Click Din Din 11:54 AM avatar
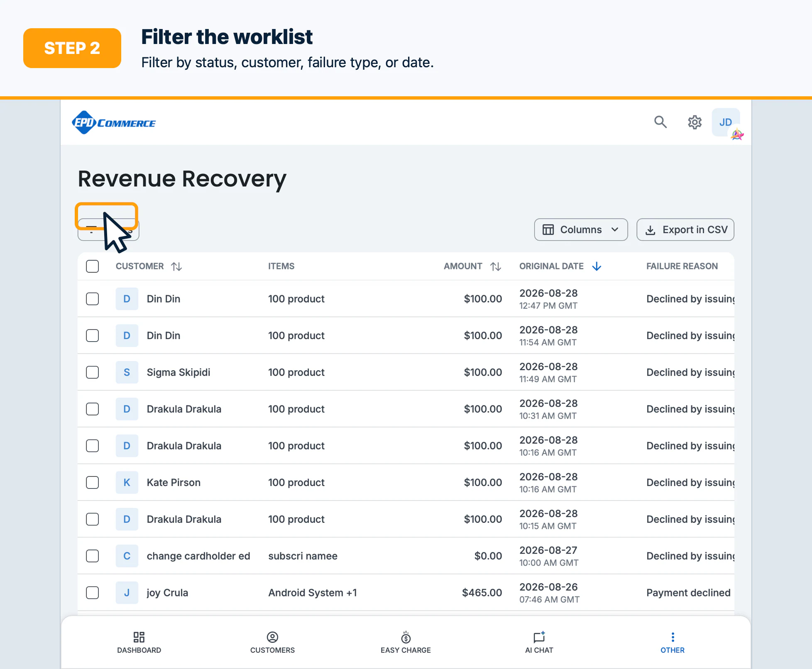Screen dimensions: 812x669 pyautogui.click(x=127, y=336)
